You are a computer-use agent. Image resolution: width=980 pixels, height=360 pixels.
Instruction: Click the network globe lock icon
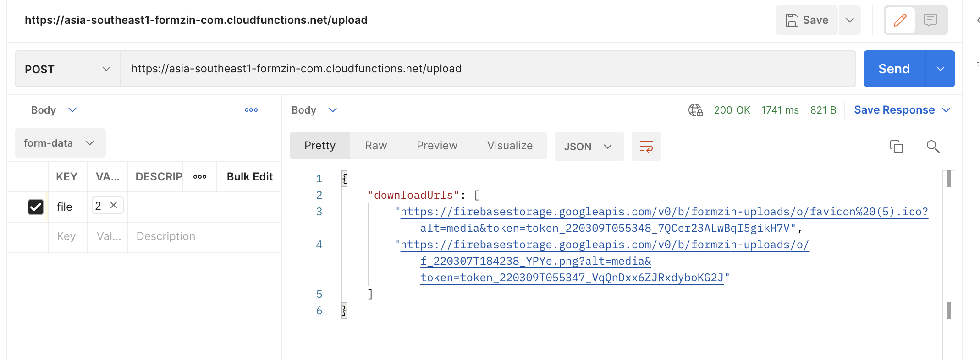(695, 110)
